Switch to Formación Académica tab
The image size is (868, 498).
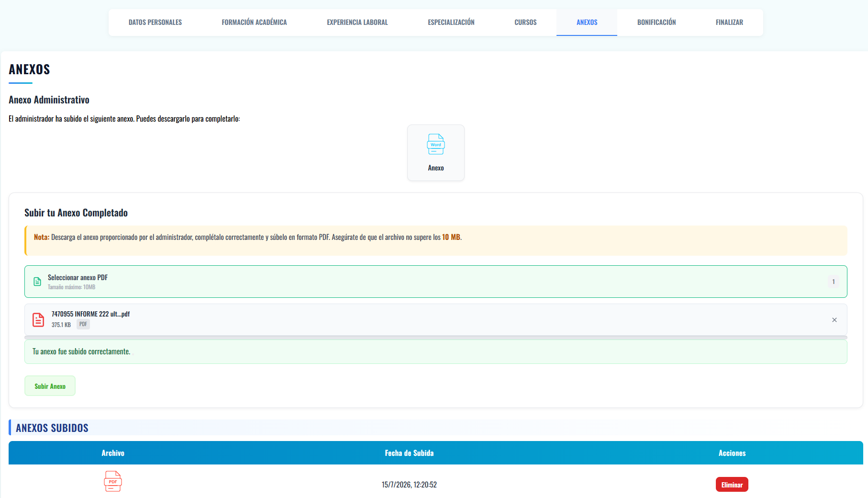(254, 23)
